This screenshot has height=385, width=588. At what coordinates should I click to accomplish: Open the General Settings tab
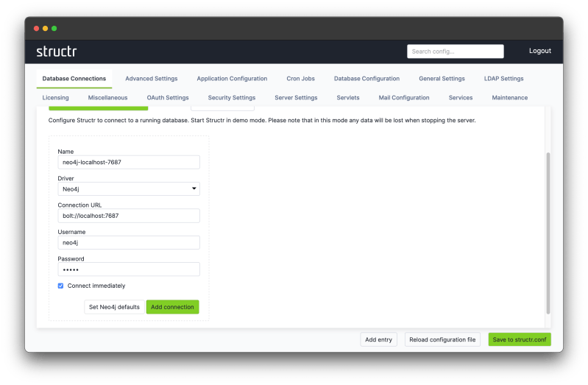pos(442,79)
